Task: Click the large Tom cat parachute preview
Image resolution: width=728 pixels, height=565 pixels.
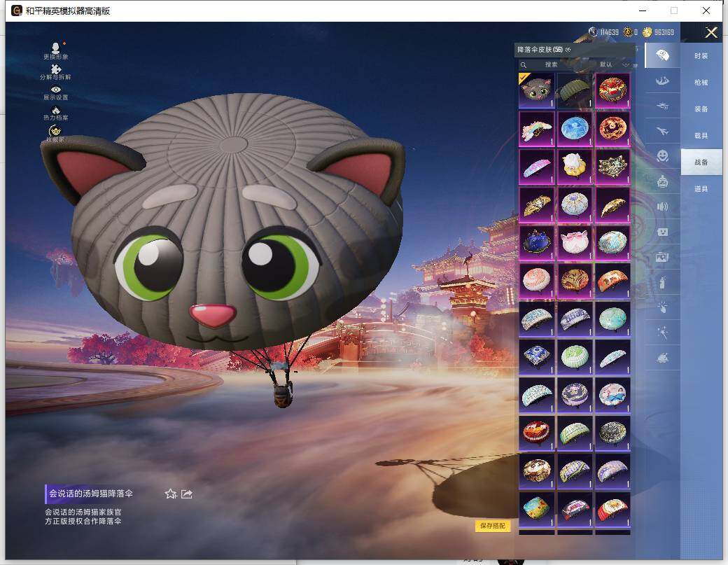Action: tap(225, 223)
